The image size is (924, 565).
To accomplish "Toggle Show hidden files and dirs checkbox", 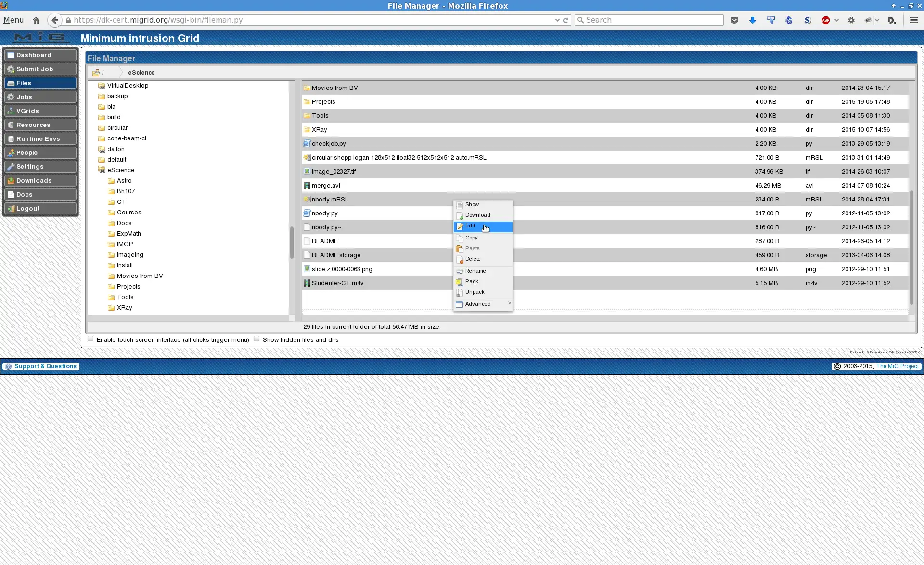I will click(257, 338).
